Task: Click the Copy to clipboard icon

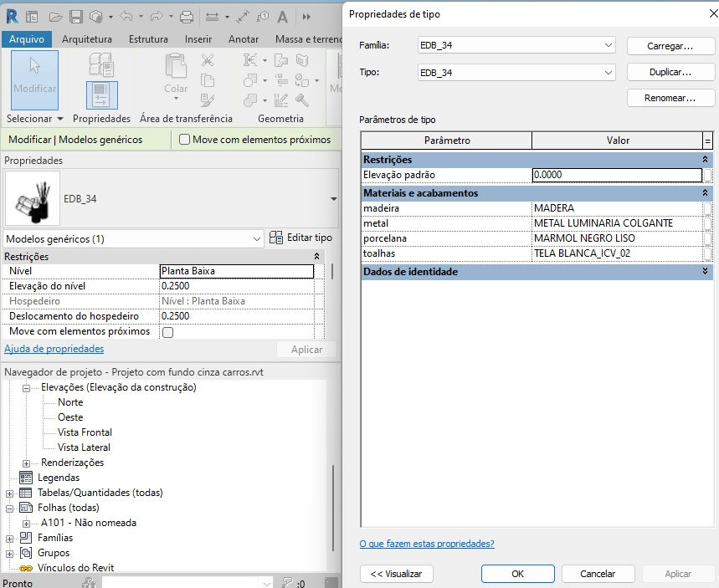Action: pyautogui.click(x=208, y=80)
